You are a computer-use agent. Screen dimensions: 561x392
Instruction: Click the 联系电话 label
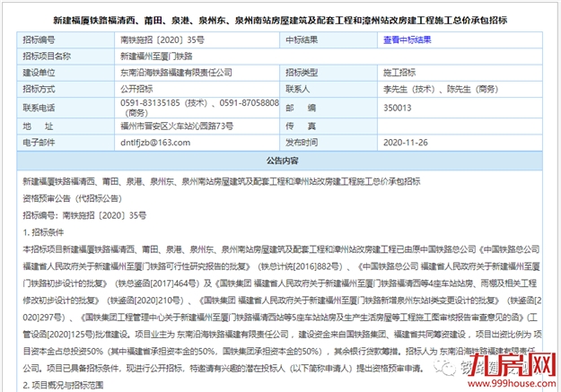pos(39,108)
